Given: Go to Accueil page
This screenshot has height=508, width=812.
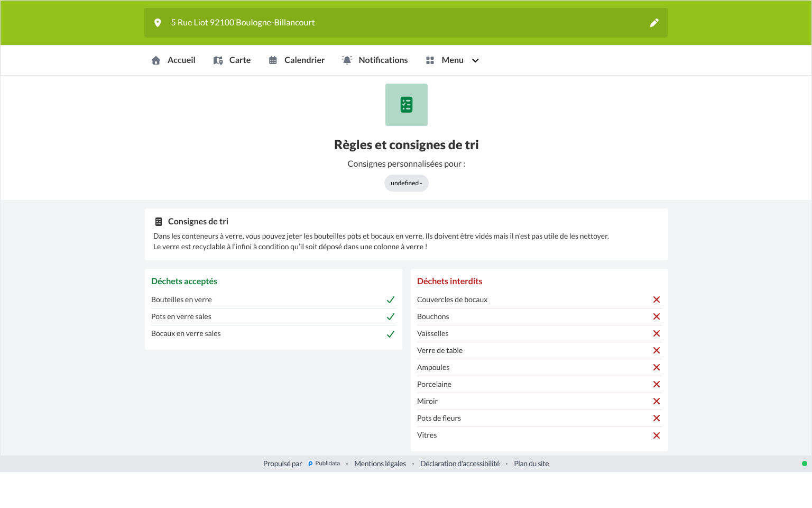Looking at the screenshot, I should coord(173,60).
